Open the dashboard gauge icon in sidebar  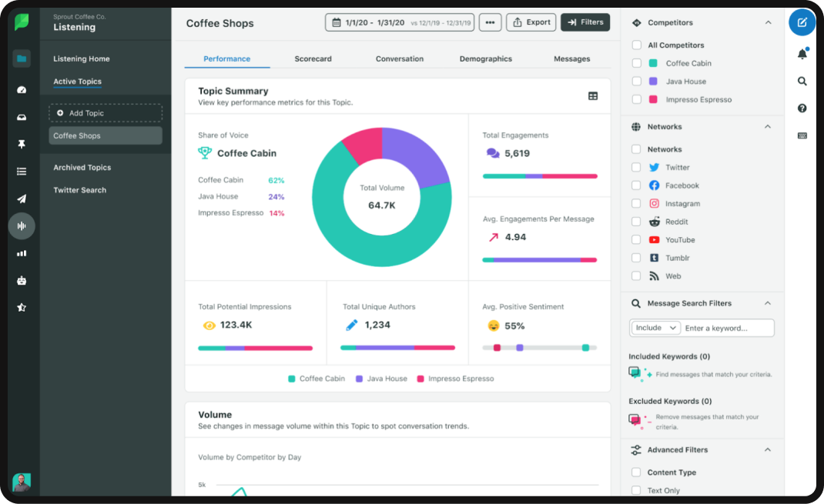(x=22, y=90)
